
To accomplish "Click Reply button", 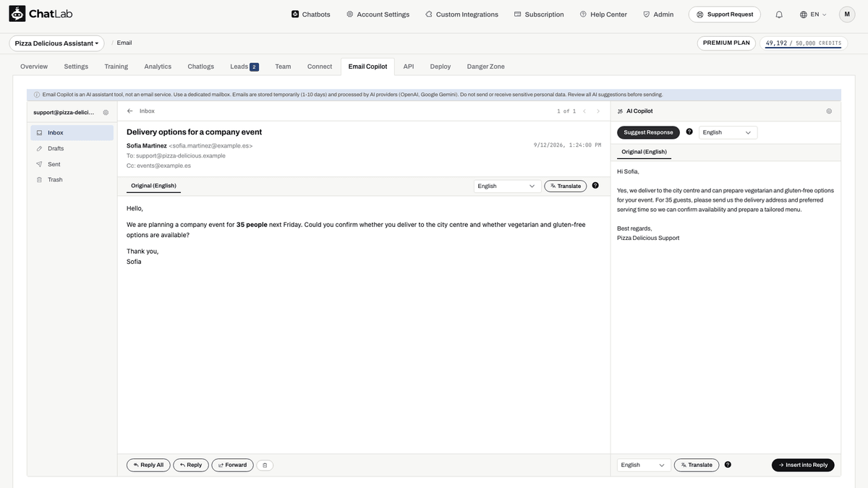I will (x=191, y=465).
